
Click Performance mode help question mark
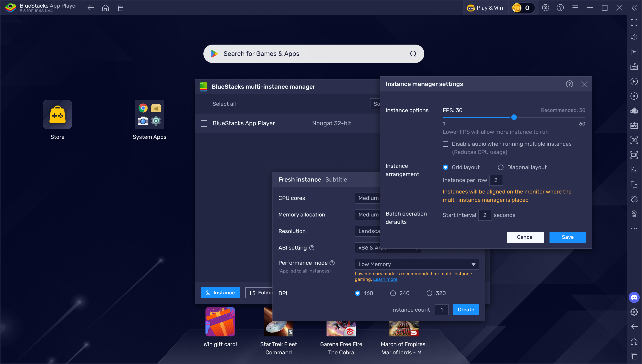click(332, 263)
